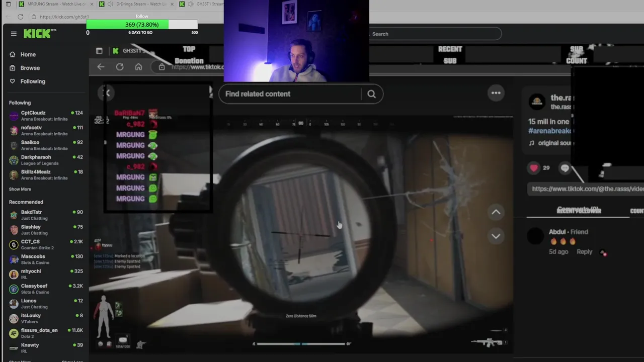The image size is (644, 362).
Task: Click fissure_dota_en channel avatar
Action: point(14,333)
